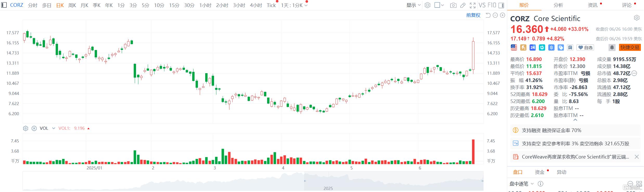Open the 评论 comments tab
The image size is (644, 192).
627,5
